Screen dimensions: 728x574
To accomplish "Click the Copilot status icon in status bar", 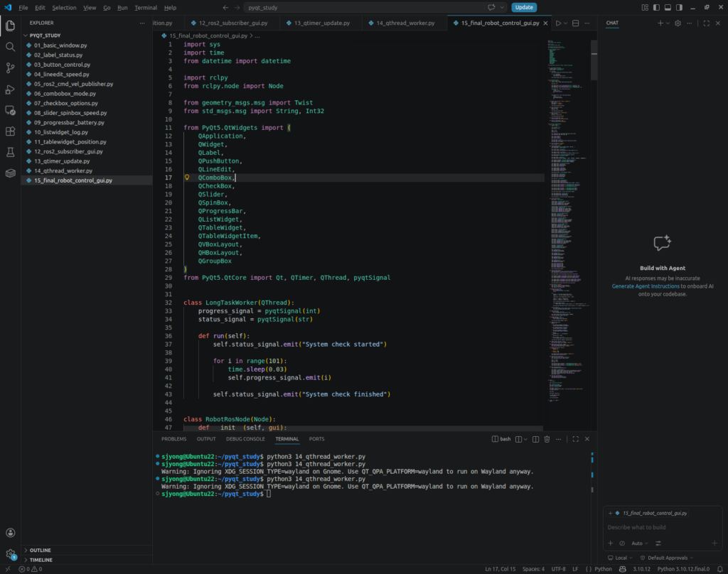I will (x=623, y=569).
